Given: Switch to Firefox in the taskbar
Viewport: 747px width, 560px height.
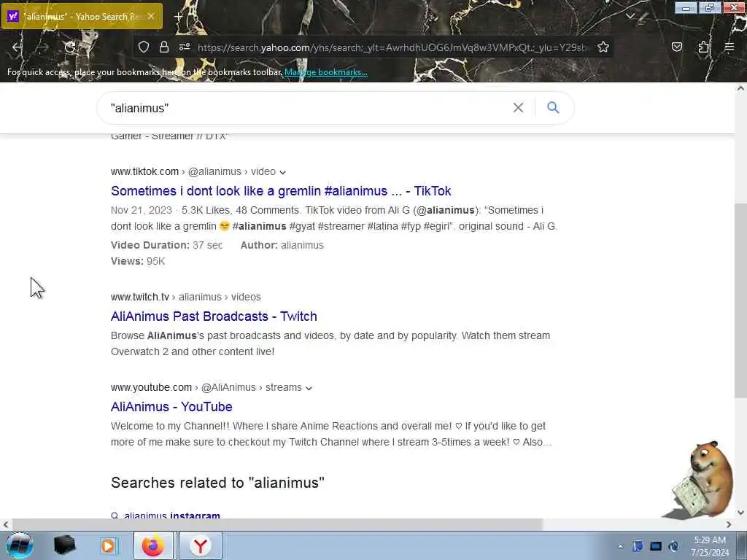Looking at the screenshot, I should (153, 545).
